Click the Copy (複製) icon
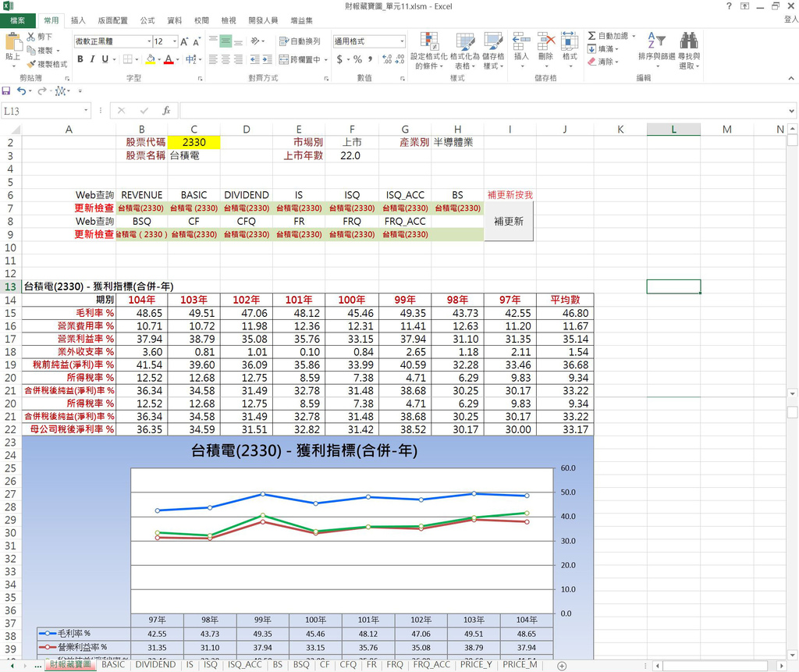Image resolution: width=799 pixels, height=672 pixels. point(31,50)
